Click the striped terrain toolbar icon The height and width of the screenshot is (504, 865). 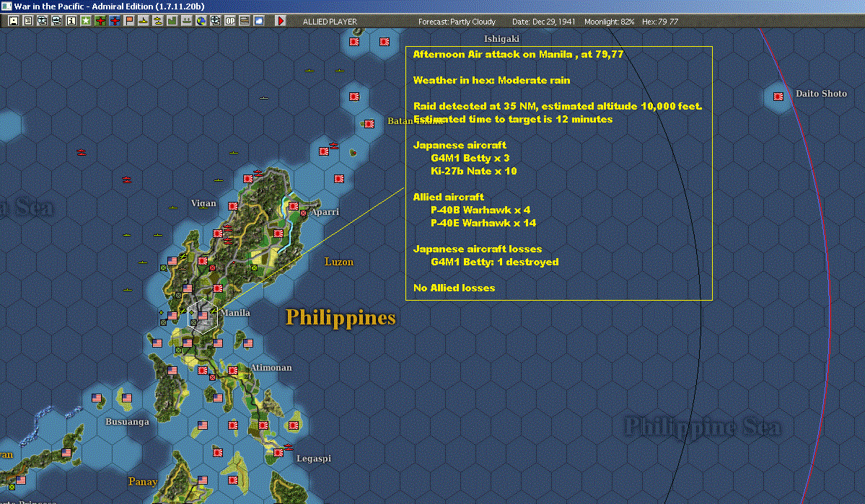[x=244, y=21]
